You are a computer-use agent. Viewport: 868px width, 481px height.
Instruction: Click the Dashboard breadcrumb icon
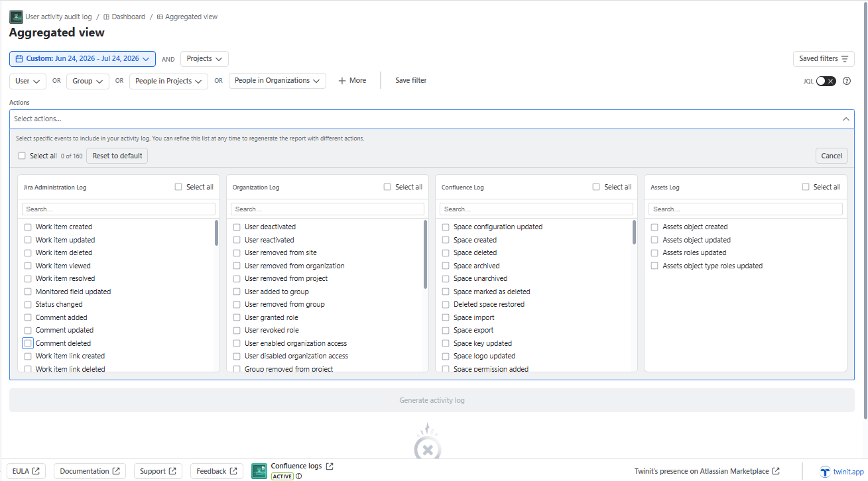click(106, 17)
